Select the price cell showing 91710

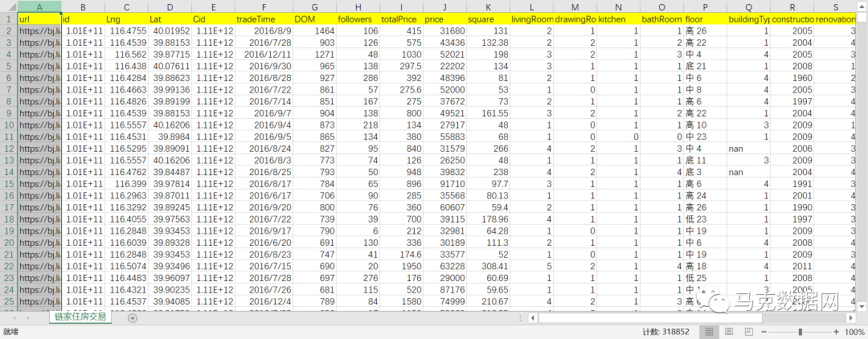pyautogui.click(x=444, y=184)
